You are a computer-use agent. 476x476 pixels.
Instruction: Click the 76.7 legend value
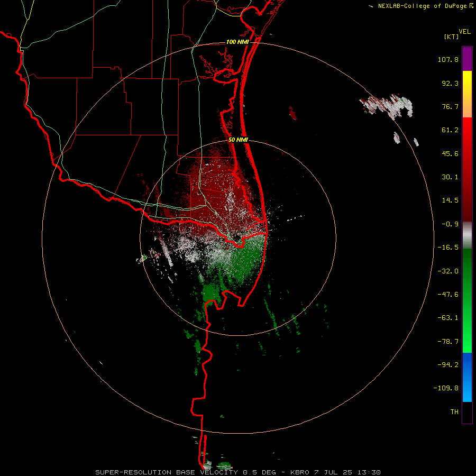(x=450, y=106)
